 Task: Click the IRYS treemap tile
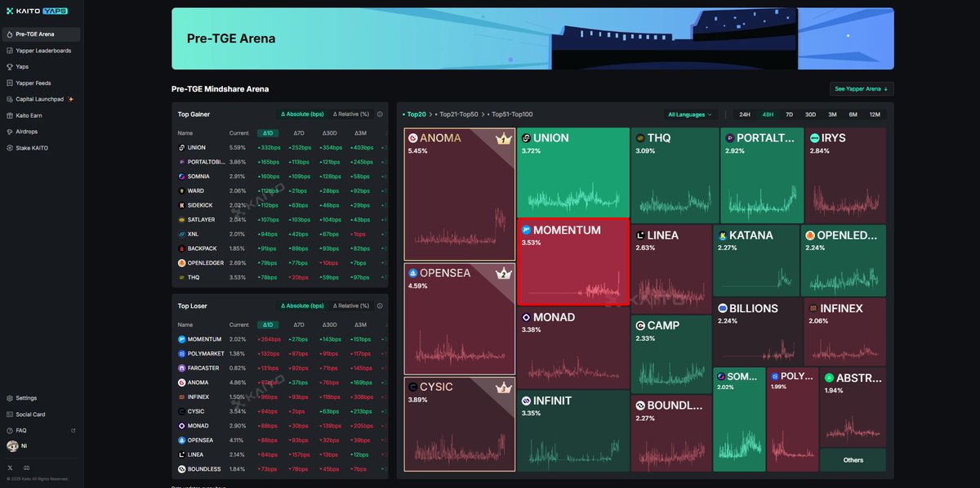coord(845,175)
